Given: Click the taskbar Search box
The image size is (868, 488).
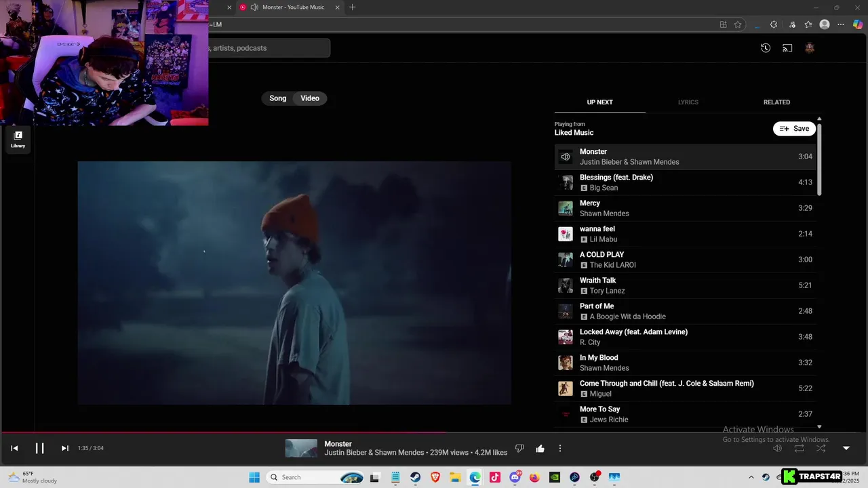Looking at the screenshot, I should [x=316, y=477].
